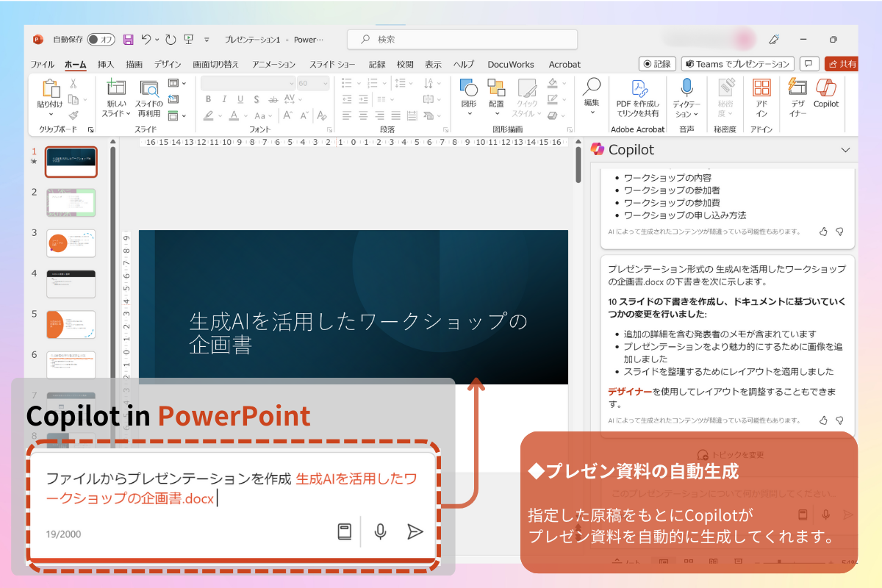Screen dimensions: 882x588
Task: Click the 図形 shapes icon
Action: [x=468, y=88]
